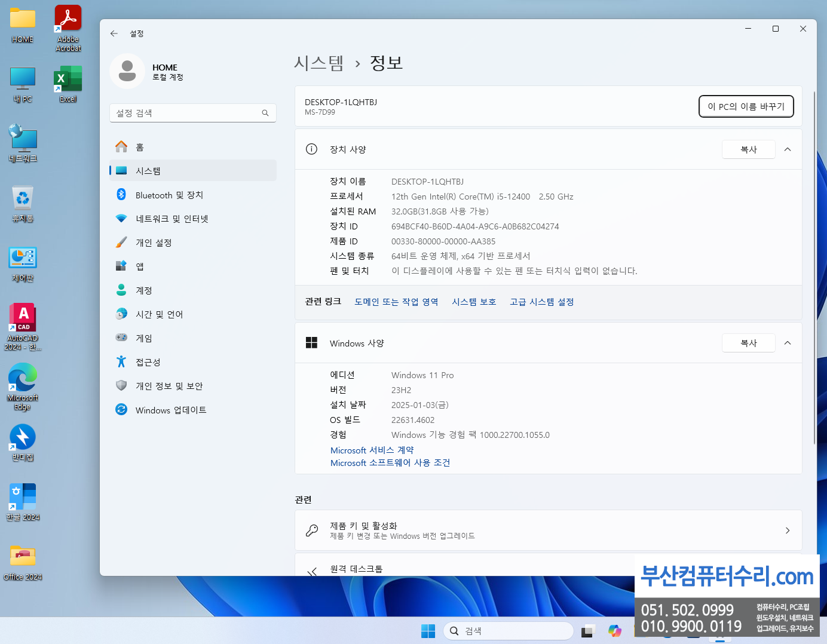827x644 pixels.
Task: Select the 휴지통 recycle bin icon
Action: (23, 204)
